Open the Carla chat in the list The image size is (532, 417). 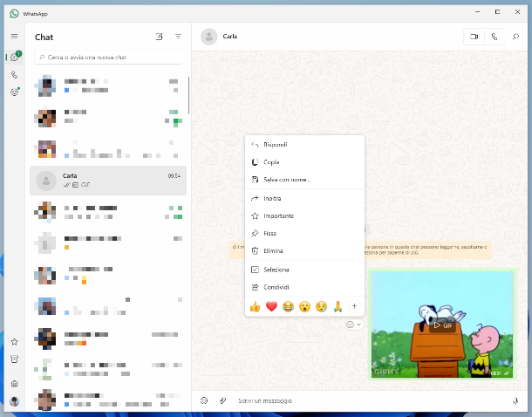pyautogui.click(x=108, y=181)
